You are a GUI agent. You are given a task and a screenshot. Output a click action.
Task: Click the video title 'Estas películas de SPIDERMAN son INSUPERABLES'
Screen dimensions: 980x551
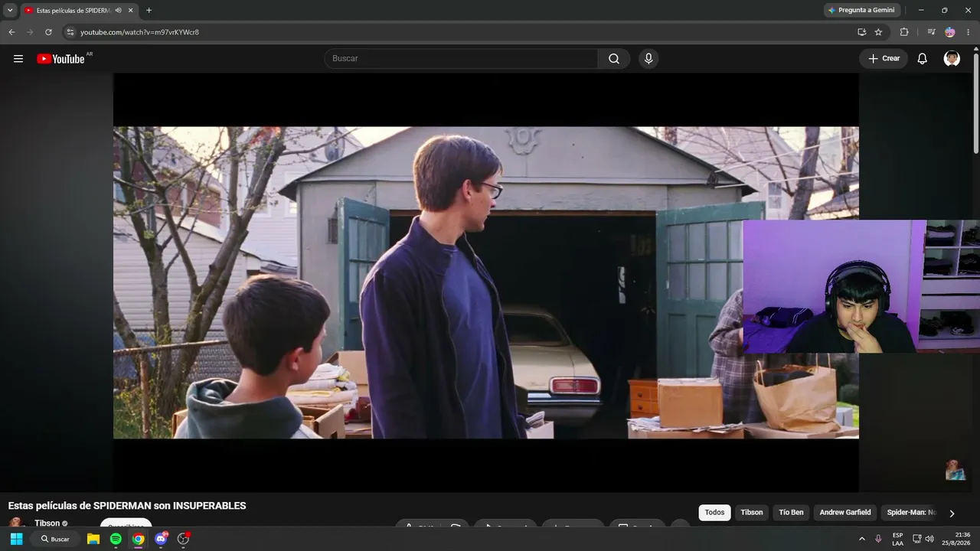pyautogui.click(x=127, y=506)
